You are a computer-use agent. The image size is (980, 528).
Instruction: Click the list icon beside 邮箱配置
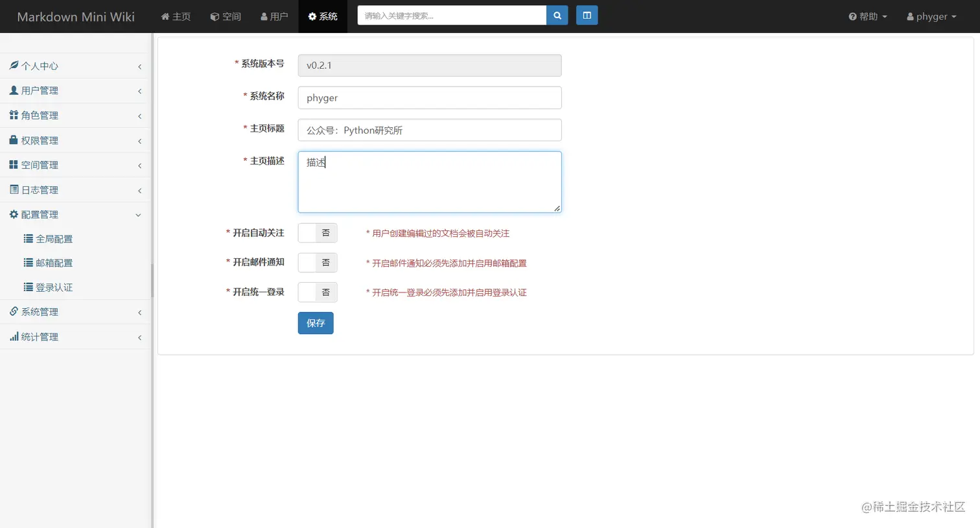click(29, 263)
